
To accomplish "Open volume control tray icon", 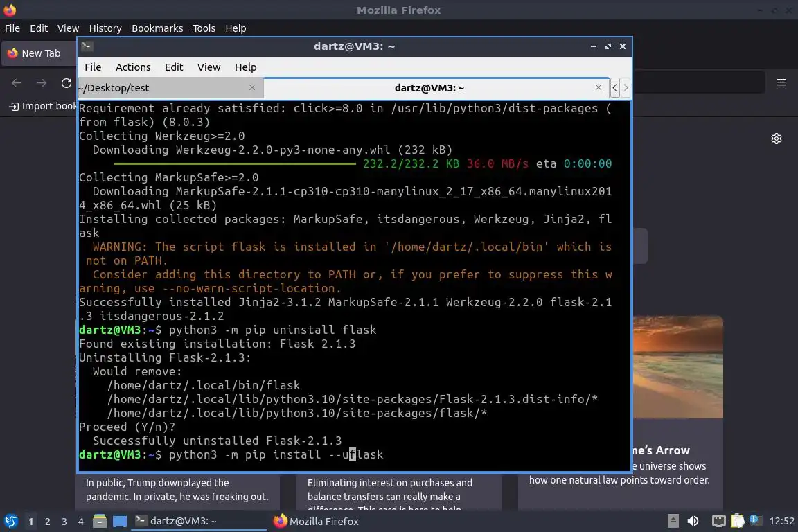I will (693, 521).
